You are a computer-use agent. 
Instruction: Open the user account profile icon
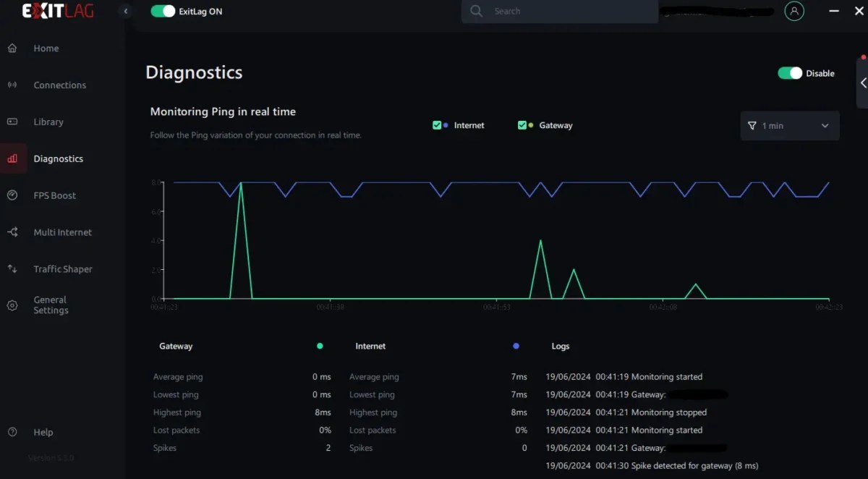tap(794, 11)
